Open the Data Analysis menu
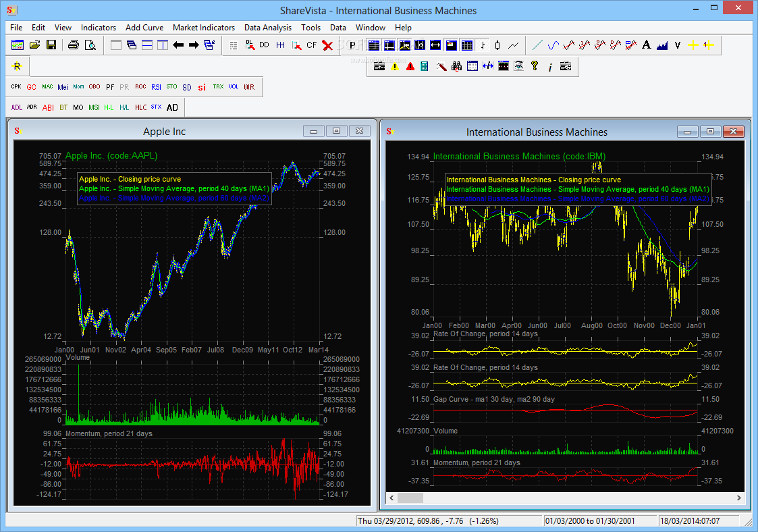The width and height of the screenshot is (758, 532). [268, 28]
